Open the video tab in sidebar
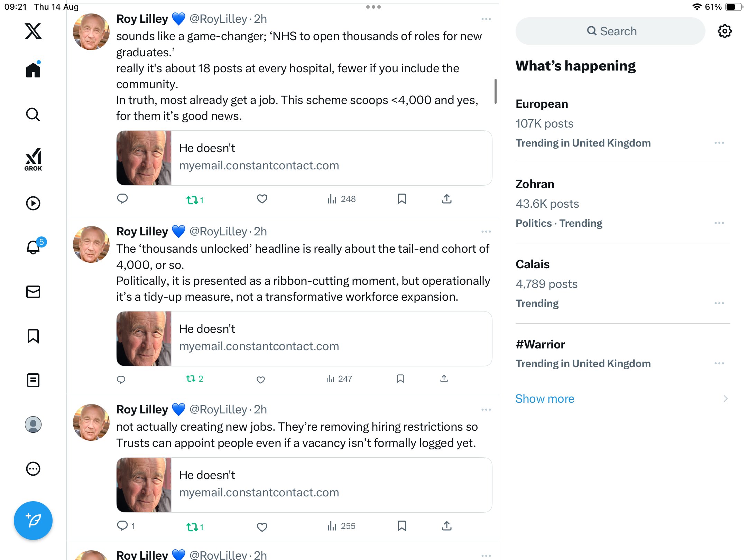The width and height of the screenshot is (747, 560). (33, 203)
